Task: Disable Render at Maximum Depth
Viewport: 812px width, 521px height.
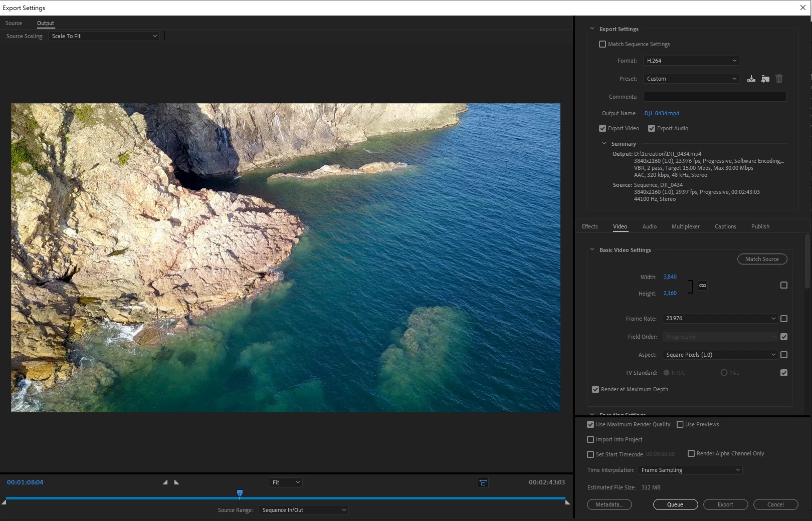Action: 595,389
